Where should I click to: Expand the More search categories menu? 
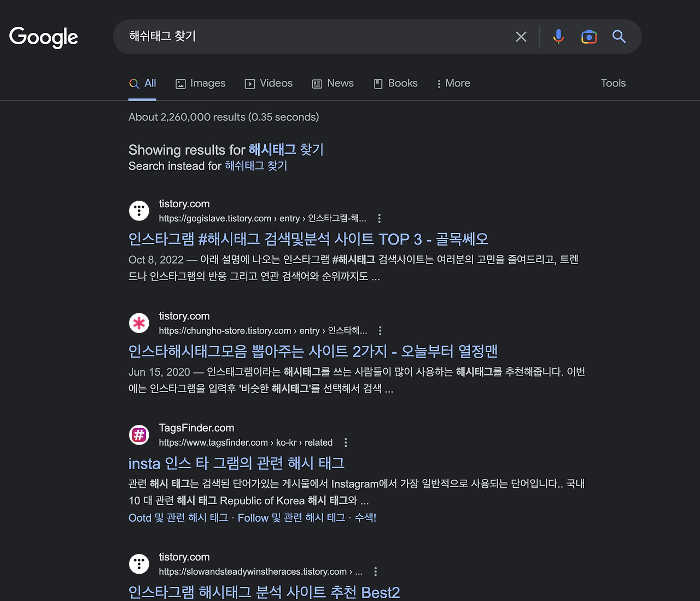pyautogui.click(x=453, y=83)
